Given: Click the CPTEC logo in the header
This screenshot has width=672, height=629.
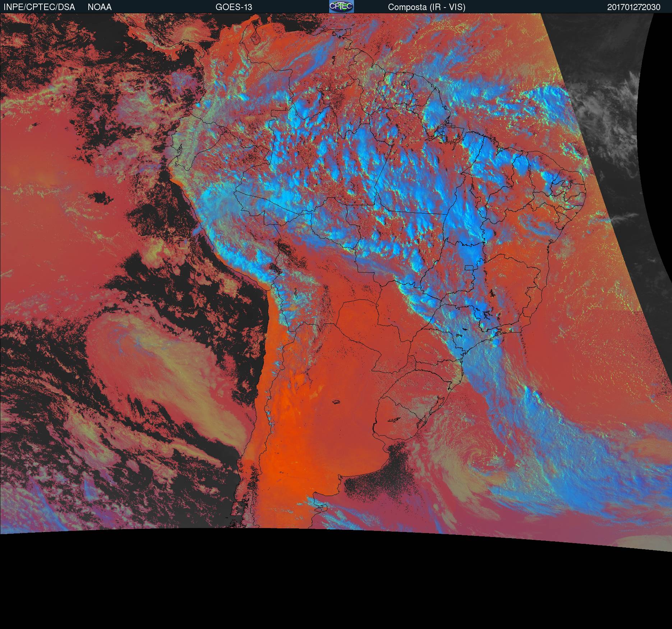Looking at the screenshot, I should (341, 6).
